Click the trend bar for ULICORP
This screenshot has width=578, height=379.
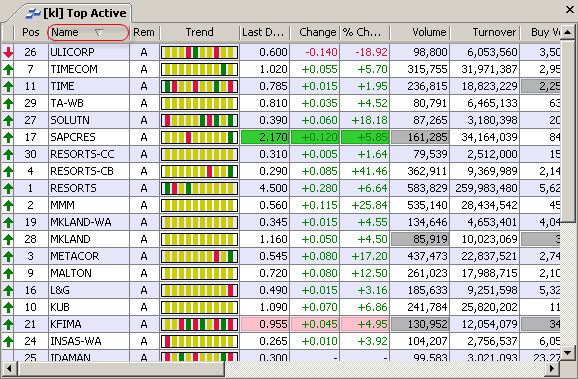pyautogui.click(x=199, y=52)
